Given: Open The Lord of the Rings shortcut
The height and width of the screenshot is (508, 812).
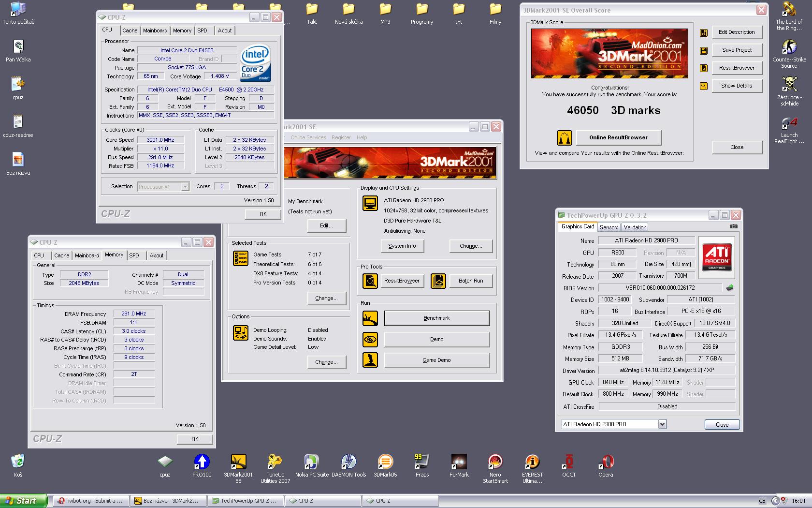Looking at the screenshot, I should pos(789,16).
